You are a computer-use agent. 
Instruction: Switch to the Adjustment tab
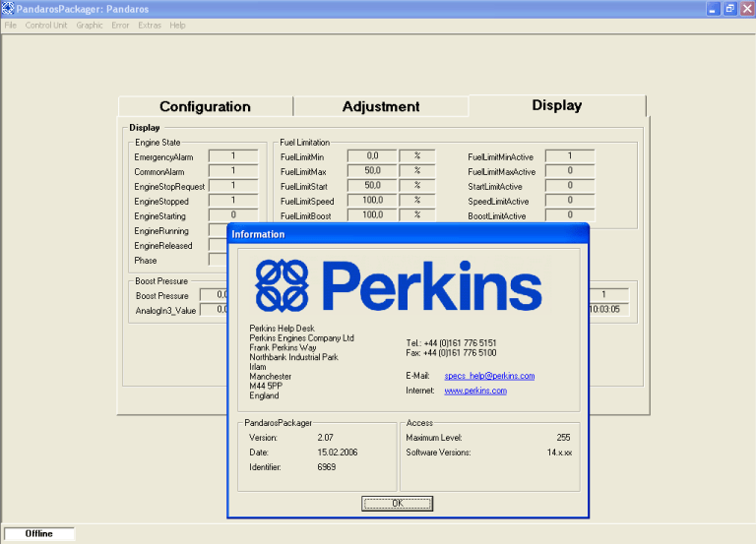click(381, 106)
